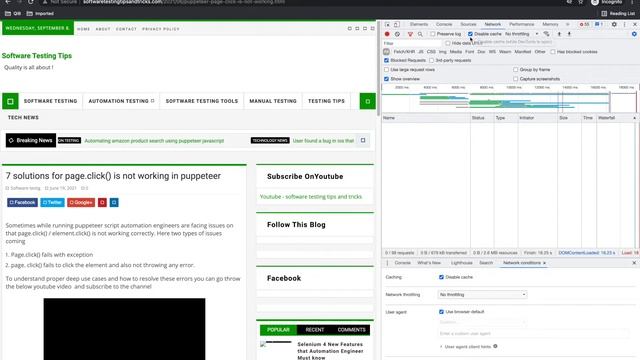Image resolution: width=640 pixels, height=360 pixels.
Task: Switch to Elements tab in DevTools
Action: click(x=419, y=24)
